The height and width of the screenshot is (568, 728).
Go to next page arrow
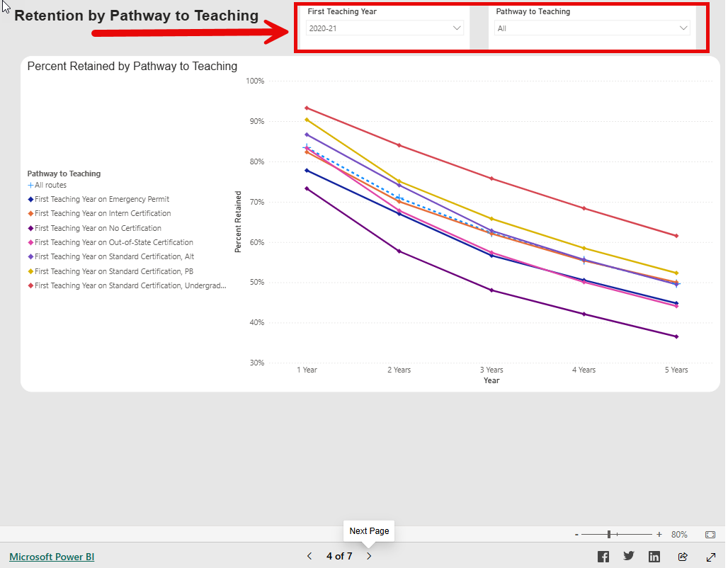[x=369, y=557]
